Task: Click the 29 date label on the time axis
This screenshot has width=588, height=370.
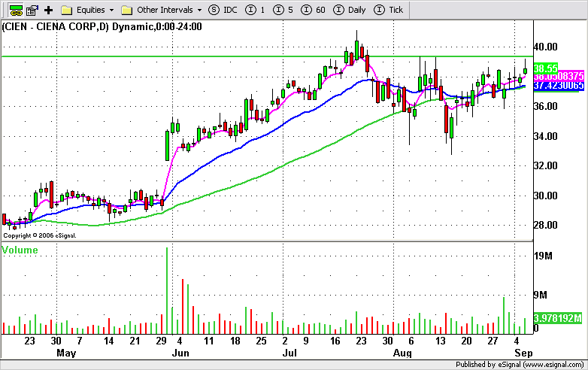Action: click(x=161, y=341)
